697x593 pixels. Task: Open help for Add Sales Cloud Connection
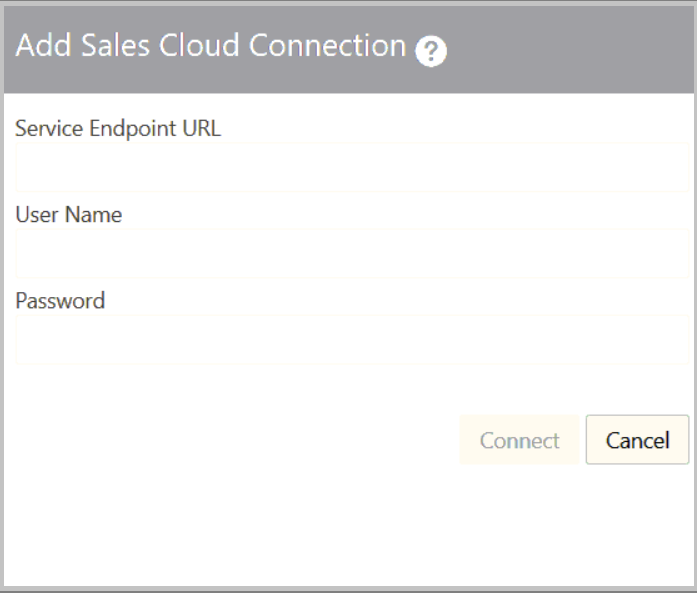431,51
